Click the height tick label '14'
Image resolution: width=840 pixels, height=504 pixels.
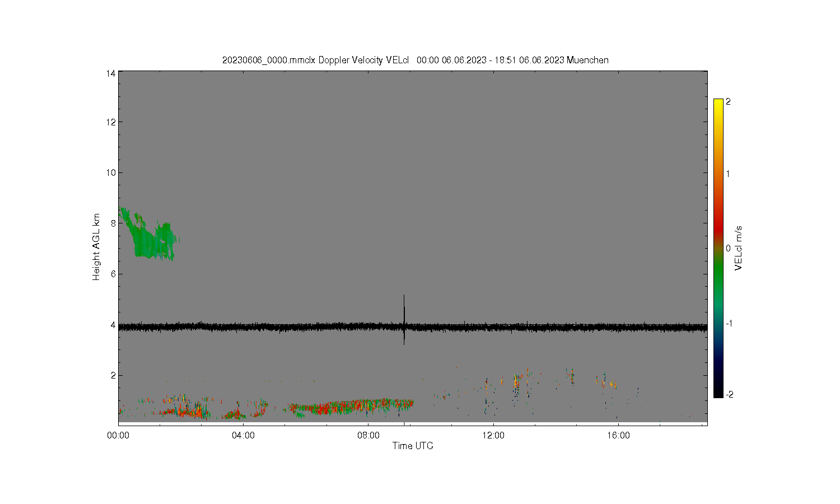[111, 73]
